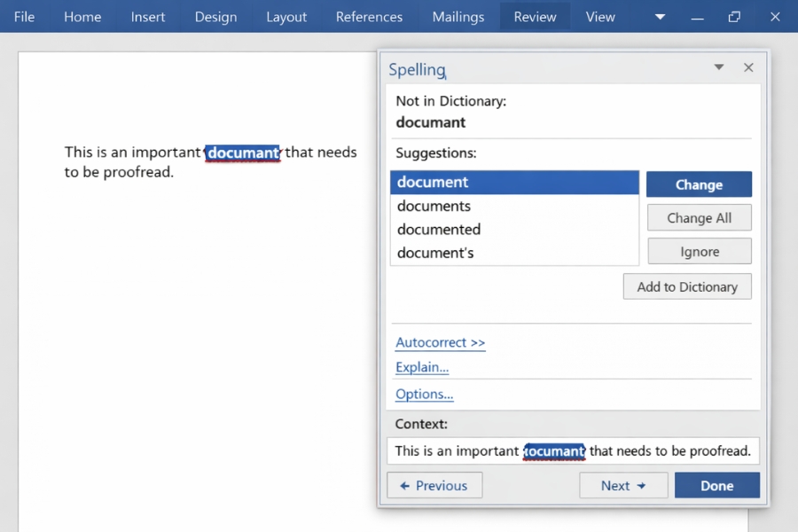Click the Change button
798x532 pixels.
tap(699, 184)
